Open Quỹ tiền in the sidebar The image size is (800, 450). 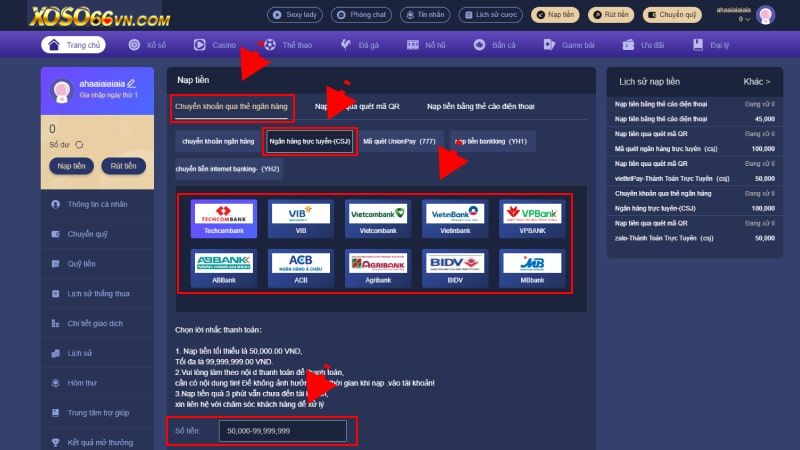[x=97, y=264]
